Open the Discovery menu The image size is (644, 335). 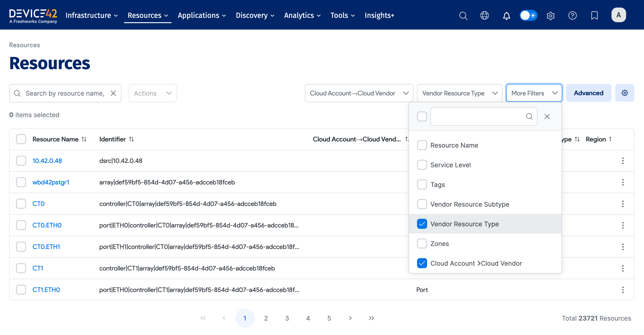(255, 16)
